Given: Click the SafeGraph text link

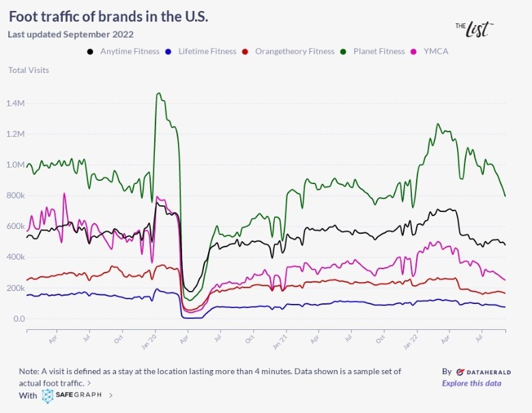Looking at the screenshot, I should (x=80, y=395).
